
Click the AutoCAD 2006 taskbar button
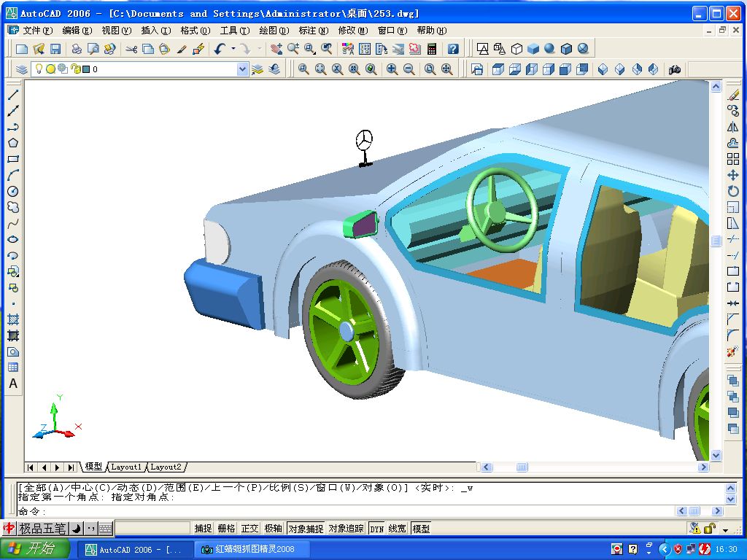[136, 549]
